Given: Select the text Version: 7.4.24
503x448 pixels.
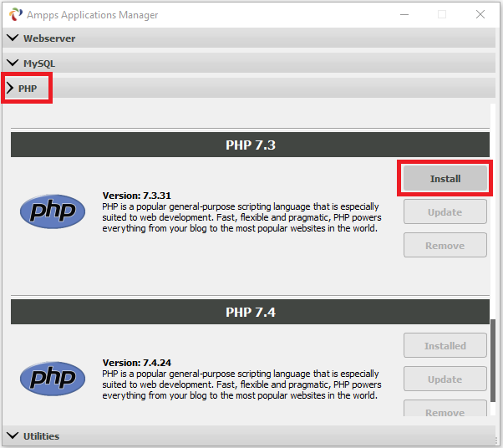Looking at the screenshot, I should (137, 363).
